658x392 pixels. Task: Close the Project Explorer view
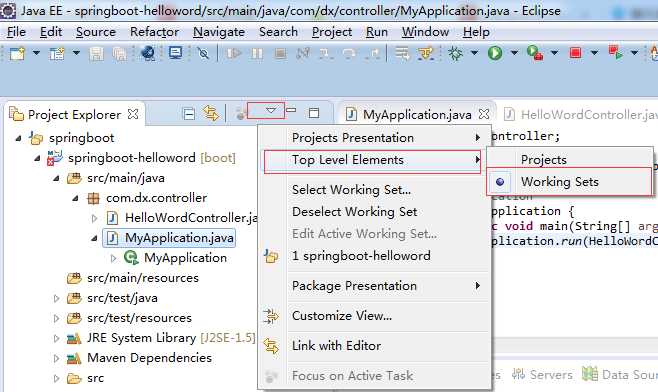coord(133,114)
